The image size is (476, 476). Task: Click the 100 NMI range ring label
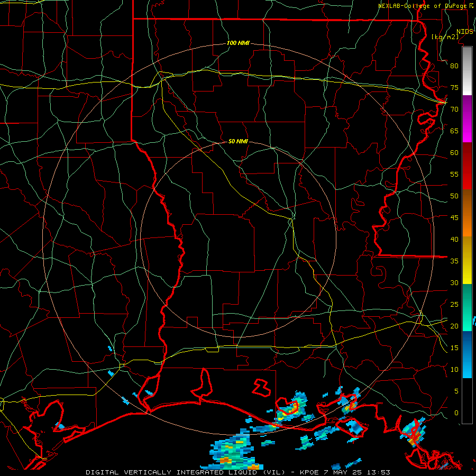pos(238,43)
